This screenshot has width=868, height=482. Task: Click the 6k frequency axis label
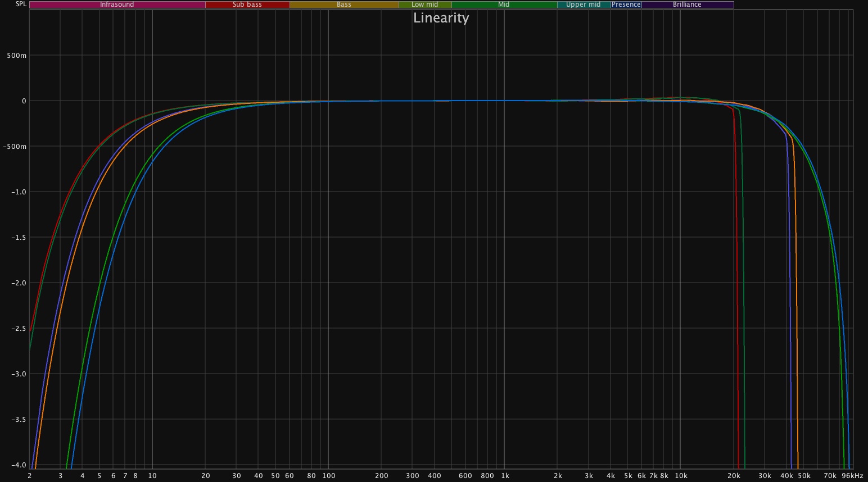641,476
